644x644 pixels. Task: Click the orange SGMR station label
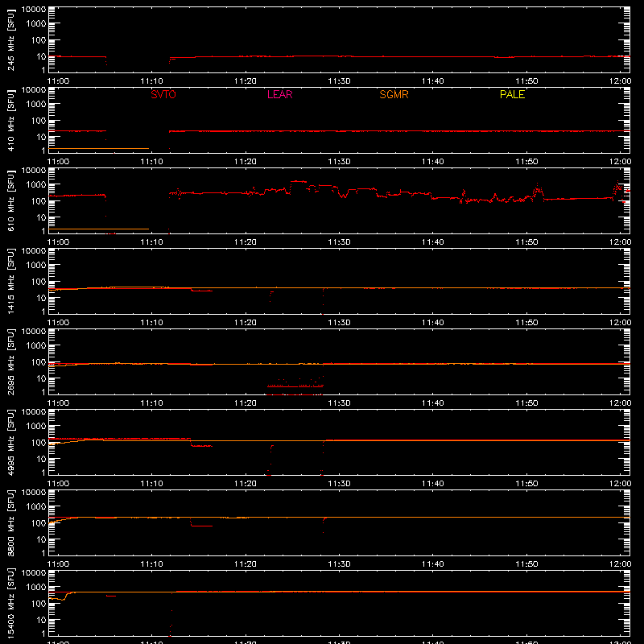394,94
